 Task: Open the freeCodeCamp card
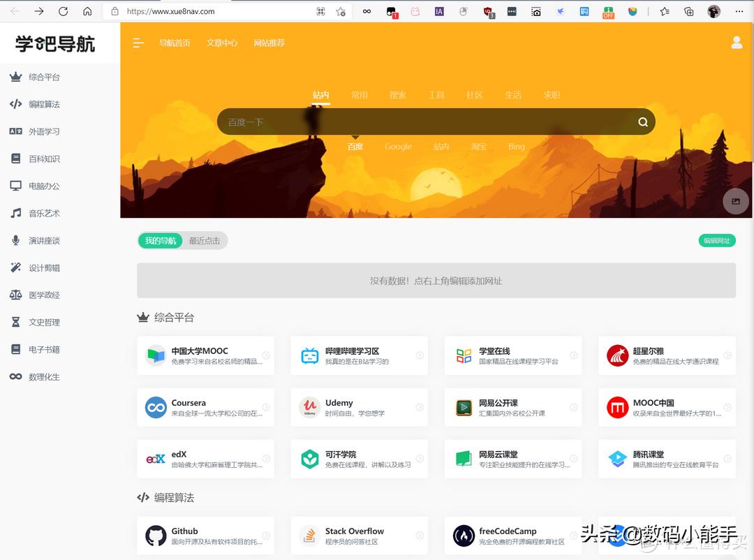tap(513, 536)
